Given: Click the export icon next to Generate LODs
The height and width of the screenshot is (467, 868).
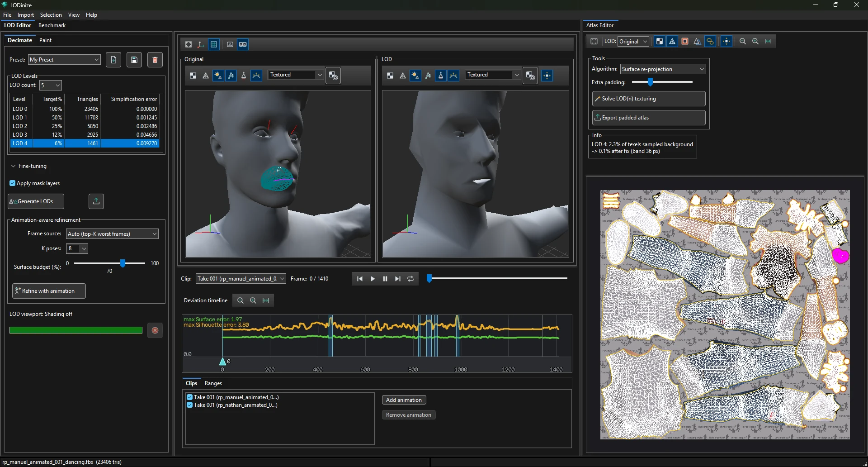Looking at the screenshot, I should (96, 201).
